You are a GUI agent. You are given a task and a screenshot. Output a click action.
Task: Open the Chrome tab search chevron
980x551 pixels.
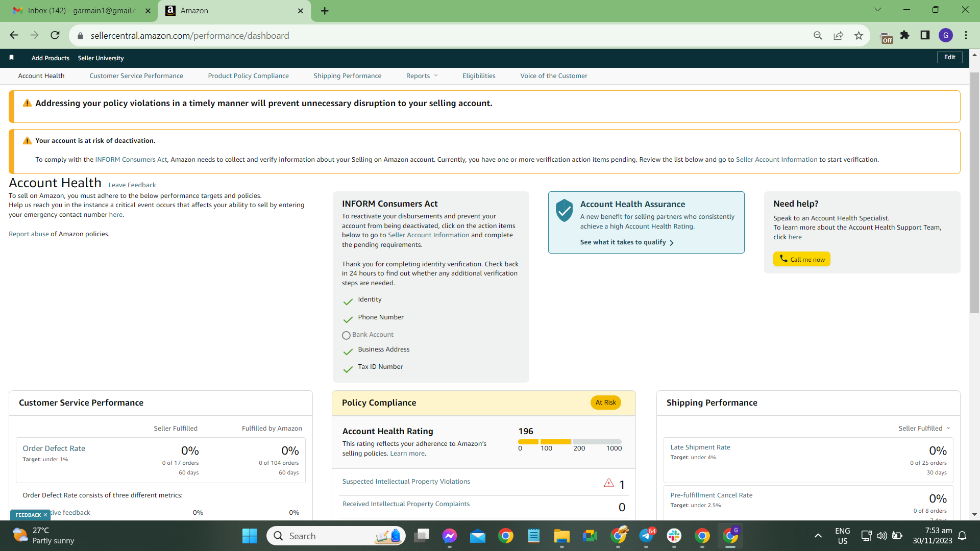pos(877,10)
